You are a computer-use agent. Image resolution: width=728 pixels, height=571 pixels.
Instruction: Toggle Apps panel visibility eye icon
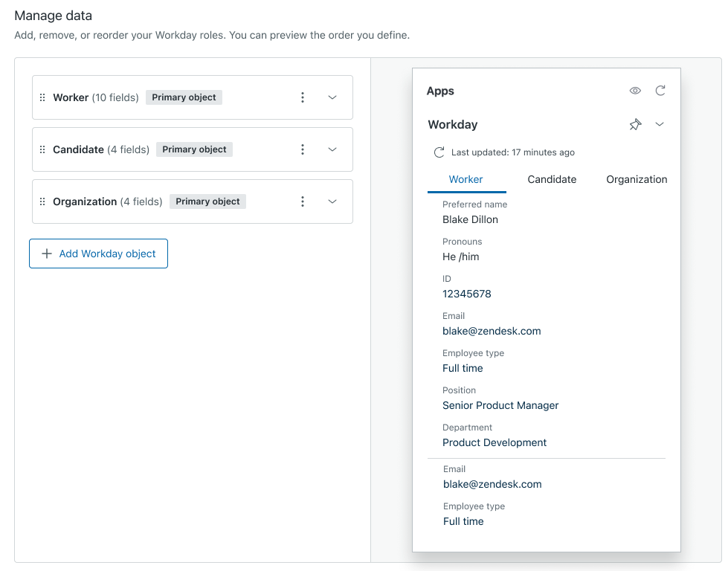pyautogui.click(x=635, y=91)
